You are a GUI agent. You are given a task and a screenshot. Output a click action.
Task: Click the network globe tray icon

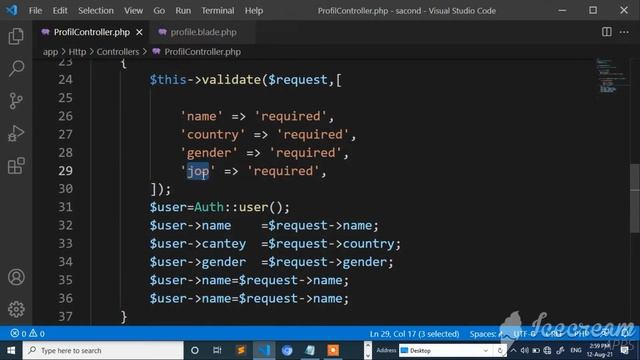pyautogui.click(x=547, y=351)
